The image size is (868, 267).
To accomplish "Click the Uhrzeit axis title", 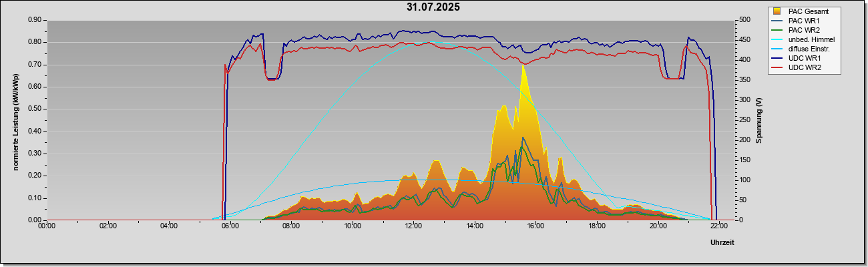I will (x=722, y=243).
